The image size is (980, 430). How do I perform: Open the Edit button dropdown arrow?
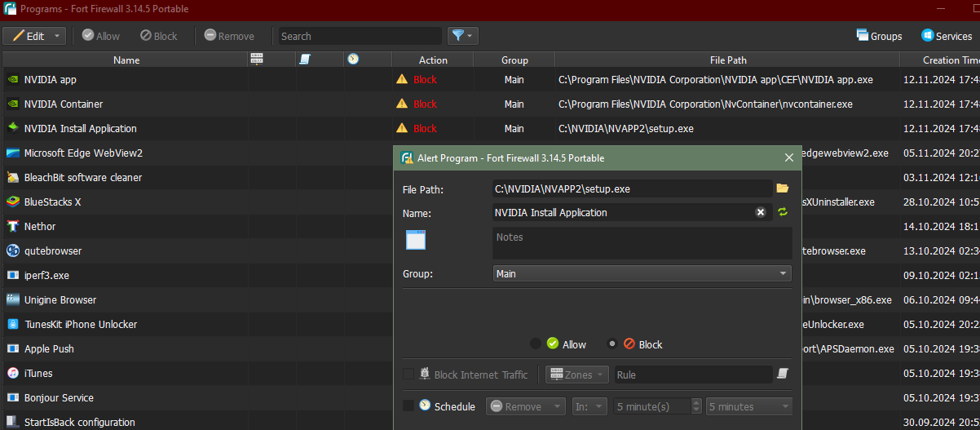[x=57, y=36]
